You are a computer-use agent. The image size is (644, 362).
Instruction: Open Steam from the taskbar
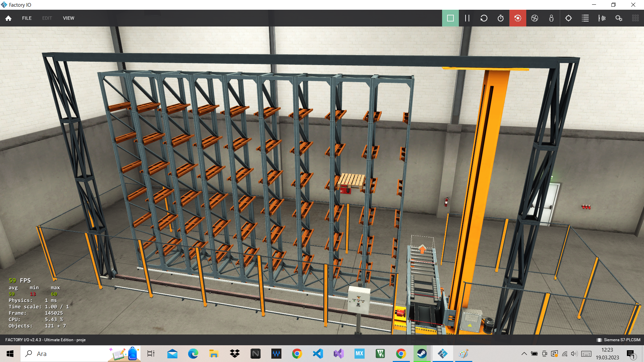(x=422, y=354)
